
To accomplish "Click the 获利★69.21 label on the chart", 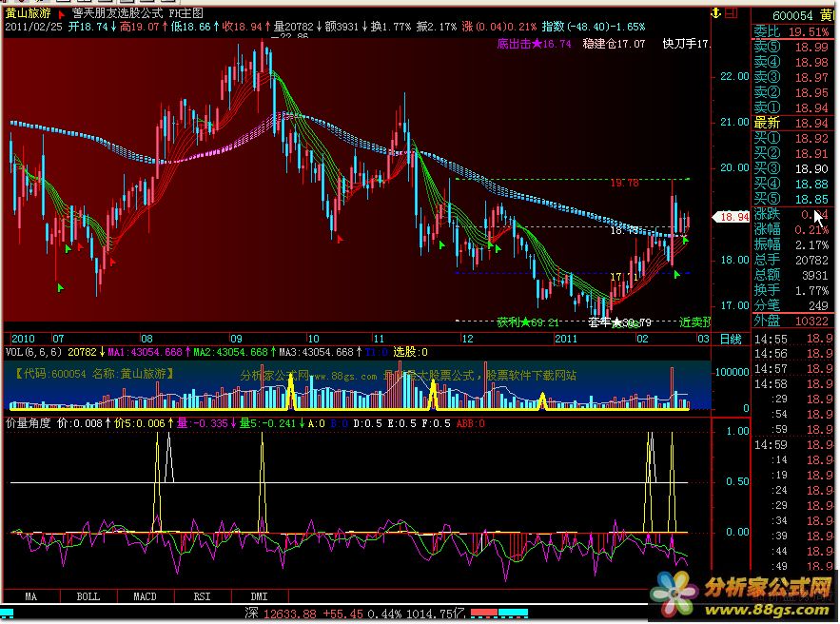I will (x=528, y=322).
